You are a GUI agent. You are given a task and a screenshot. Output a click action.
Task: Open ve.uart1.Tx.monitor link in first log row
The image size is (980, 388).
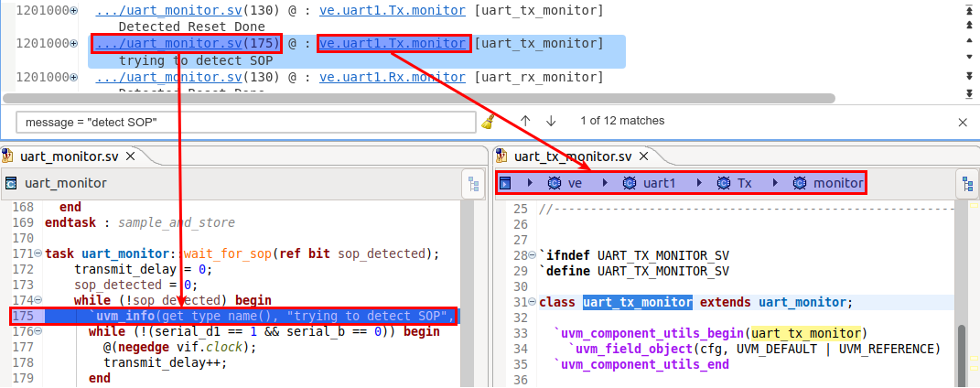click(393, 10)
